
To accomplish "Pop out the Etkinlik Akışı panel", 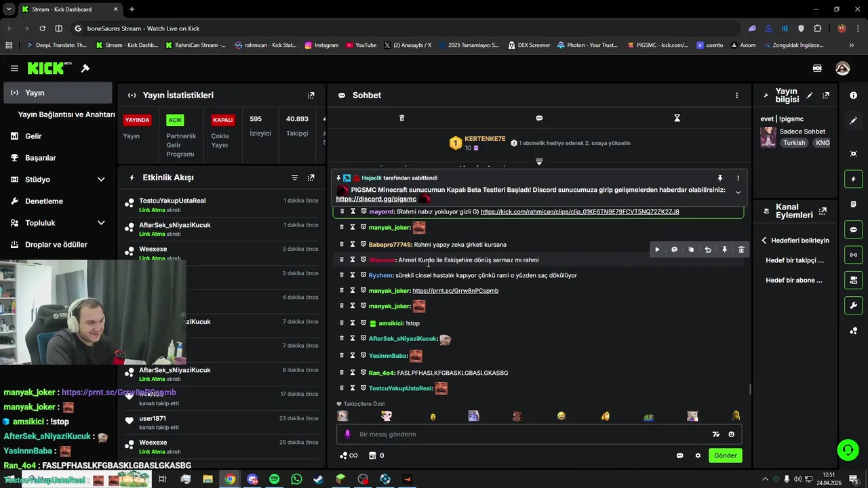I will point(311,178).
